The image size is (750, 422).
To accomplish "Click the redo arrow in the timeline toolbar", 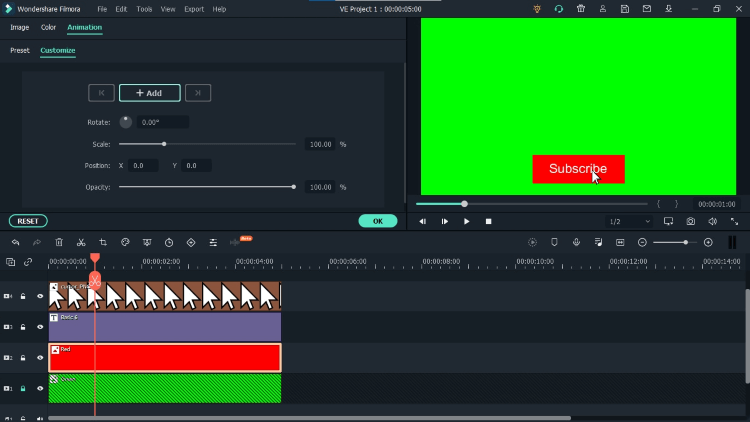I will pyautogui.click(x=37, y=243).
